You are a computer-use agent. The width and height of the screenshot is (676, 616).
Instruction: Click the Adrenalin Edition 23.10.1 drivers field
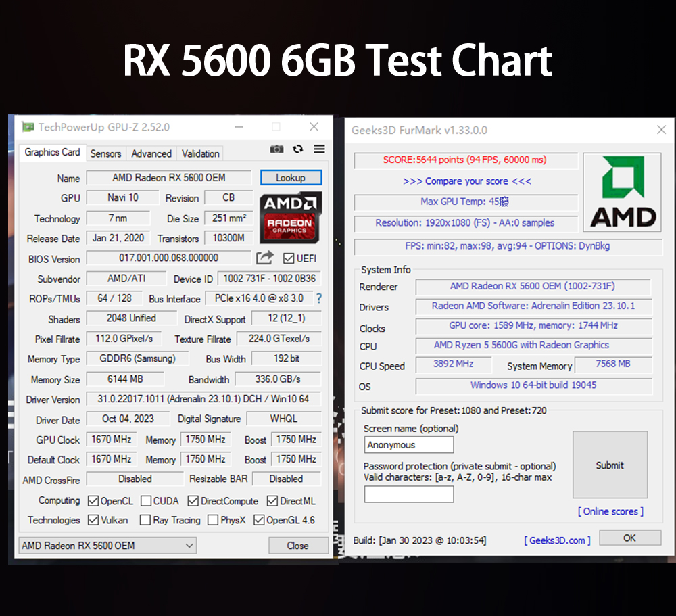click(534, 306)
